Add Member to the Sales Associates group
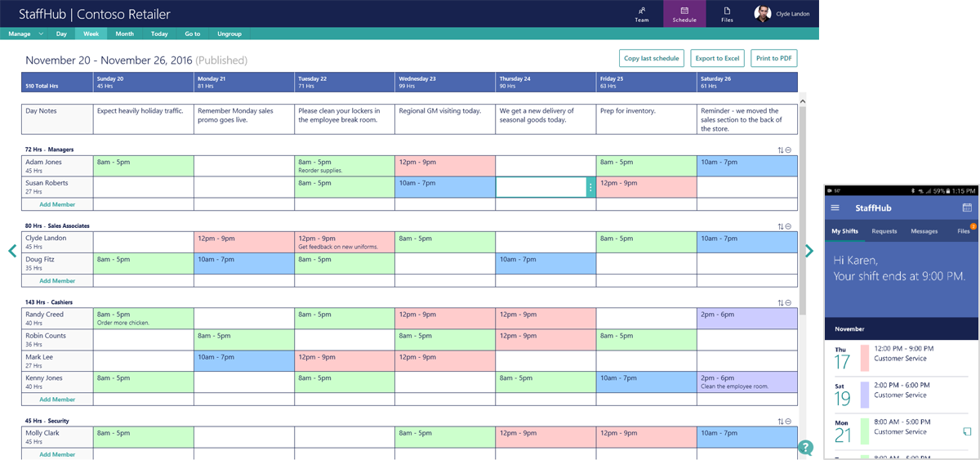Viewport: 980px width, 460px height. point(57,280)
